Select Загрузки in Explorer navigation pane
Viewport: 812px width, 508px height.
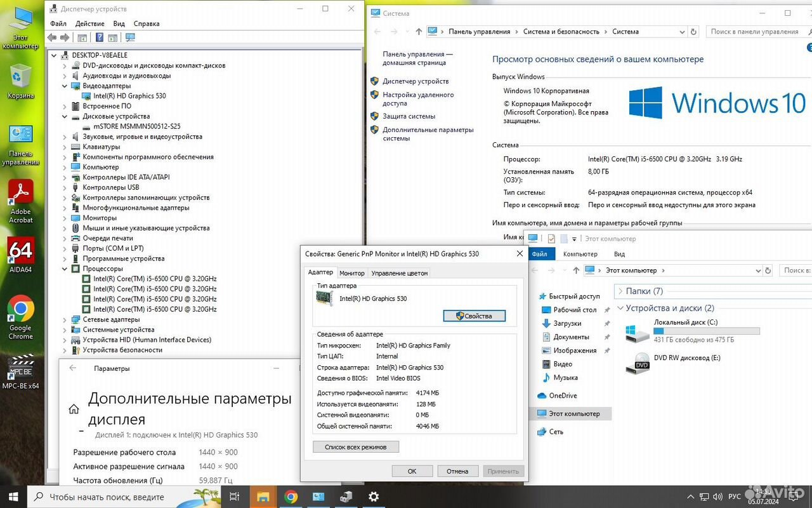coord(567,323)
